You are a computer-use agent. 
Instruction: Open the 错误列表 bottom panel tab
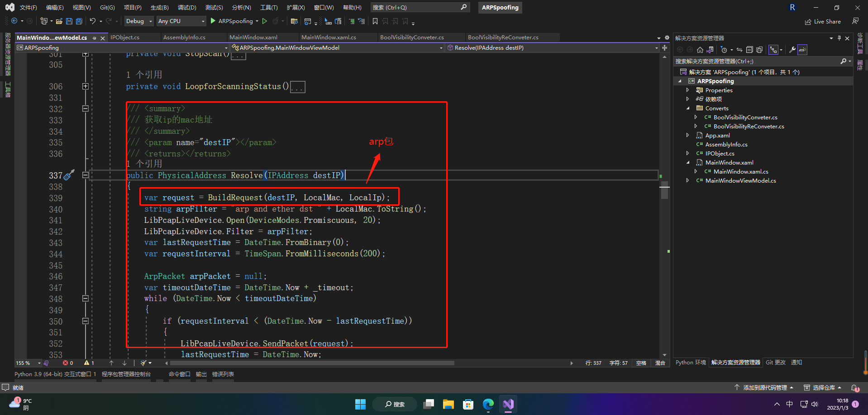(223, 374)
